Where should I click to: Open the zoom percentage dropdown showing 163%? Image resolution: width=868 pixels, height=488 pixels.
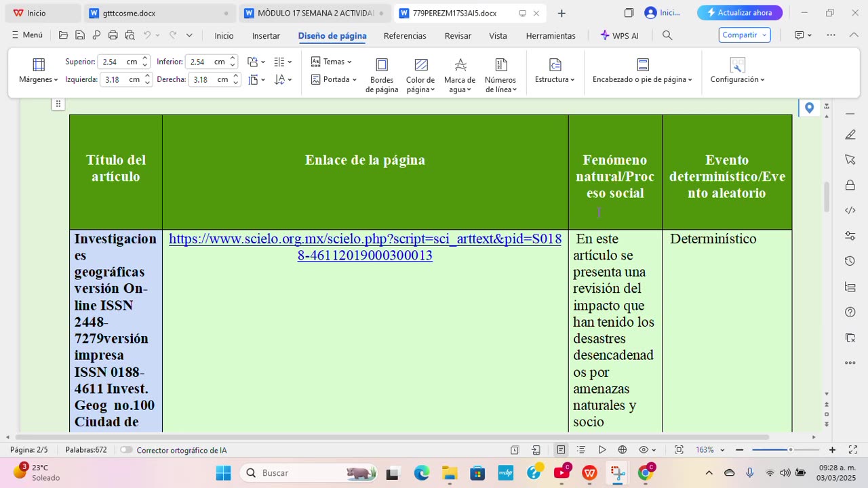(x=710, y=450)
